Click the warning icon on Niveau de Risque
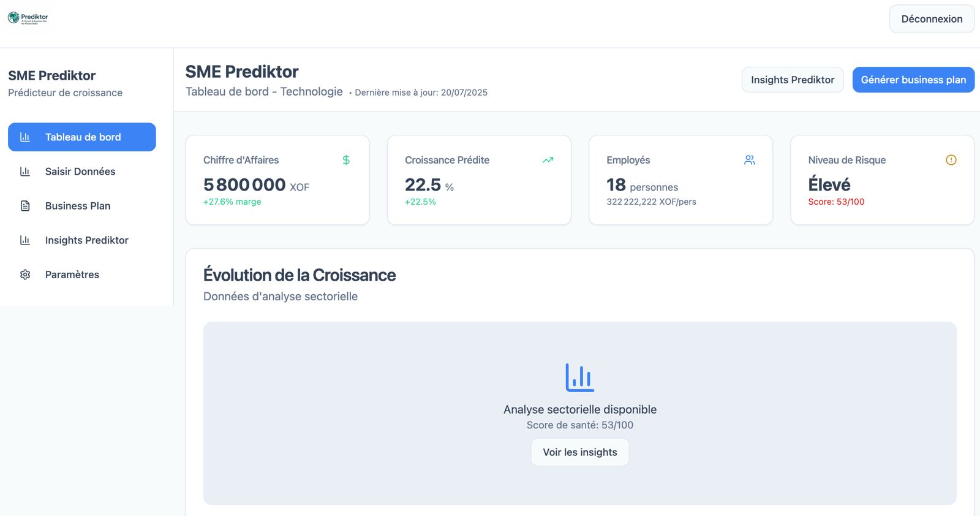 [951, 160]
